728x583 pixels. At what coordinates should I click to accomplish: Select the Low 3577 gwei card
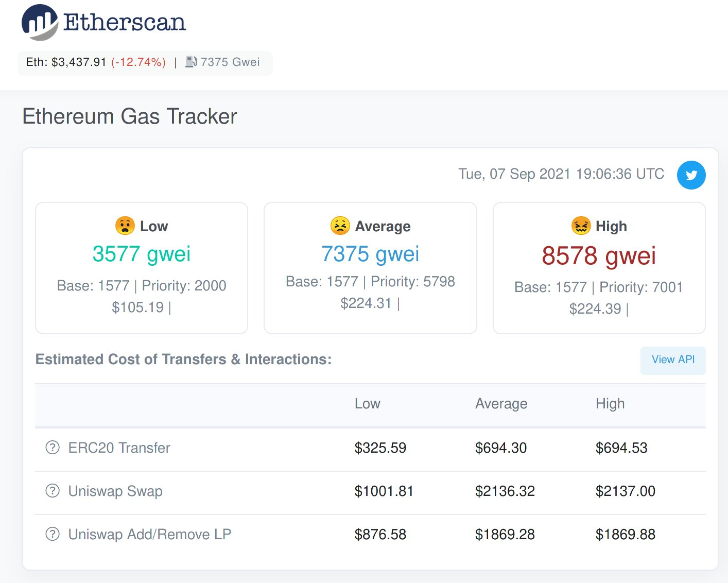pyautogui.click(x=142, y=268)
